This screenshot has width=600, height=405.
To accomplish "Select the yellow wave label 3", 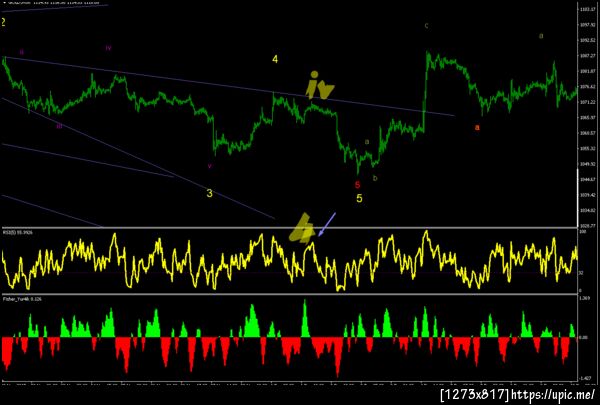I will [209, 193].
